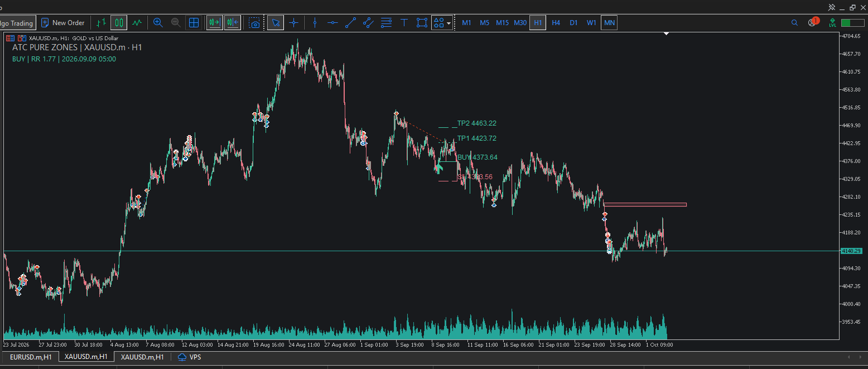Click the red list icon beside XAUUSD.m title
Viewport: 868px width, 369px height.
(10, 38)
